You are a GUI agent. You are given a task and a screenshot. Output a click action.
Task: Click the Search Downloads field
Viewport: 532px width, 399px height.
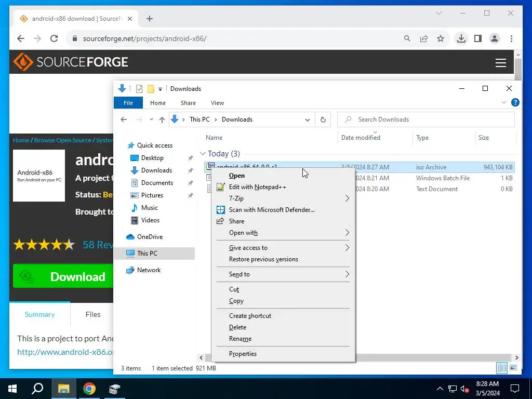426,119
